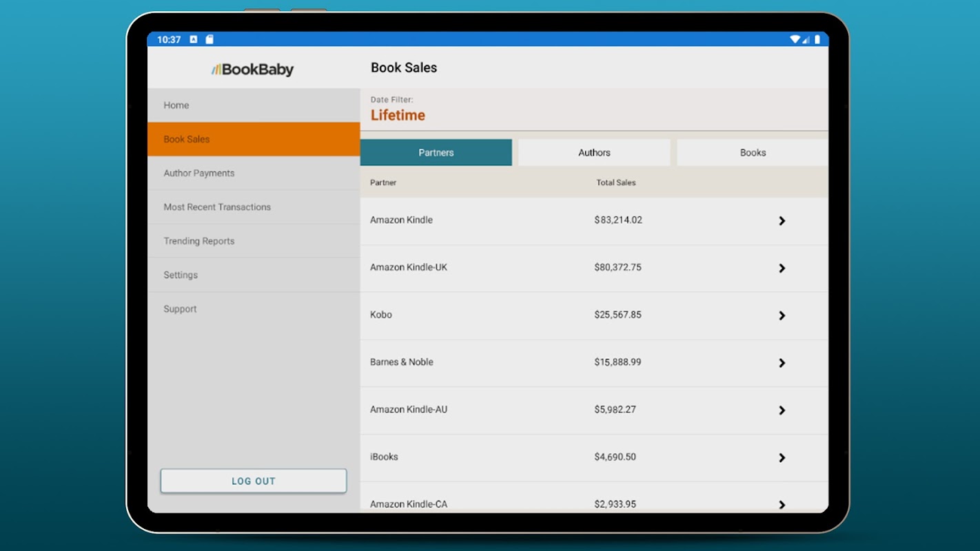Open Author Payments menu item
The width and height of the screenshot is (980, 551).
254,173
